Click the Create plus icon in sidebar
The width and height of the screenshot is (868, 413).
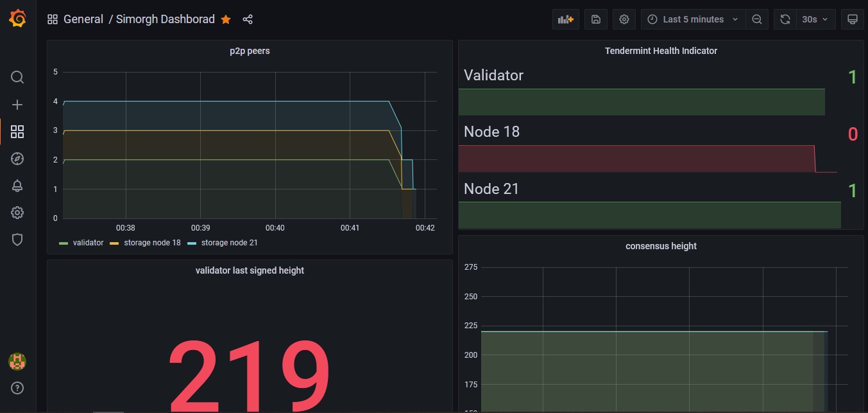point(17,105)
